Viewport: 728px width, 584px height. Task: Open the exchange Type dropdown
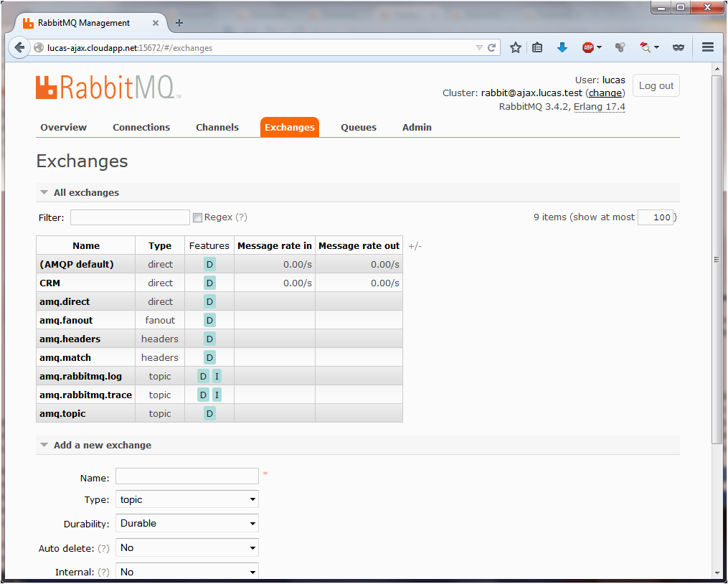click(x=186, y=499)
